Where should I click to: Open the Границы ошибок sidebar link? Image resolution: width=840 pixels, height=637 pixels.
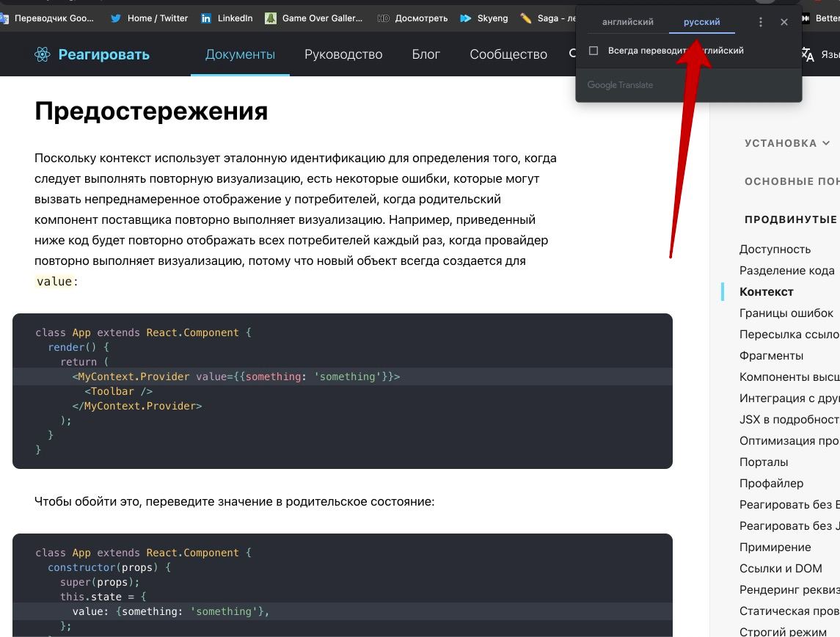pos(786,313)
